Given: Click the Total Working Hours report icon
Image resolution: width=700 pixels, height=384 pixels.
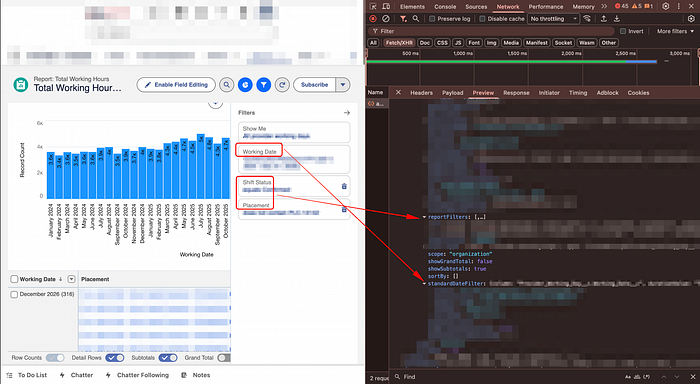Looking at the screenshot, I should click(x=21, y=84).
